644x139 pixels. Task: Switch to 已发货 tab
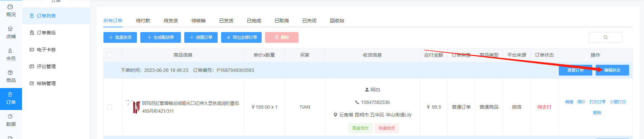click(x=226, y=21)
